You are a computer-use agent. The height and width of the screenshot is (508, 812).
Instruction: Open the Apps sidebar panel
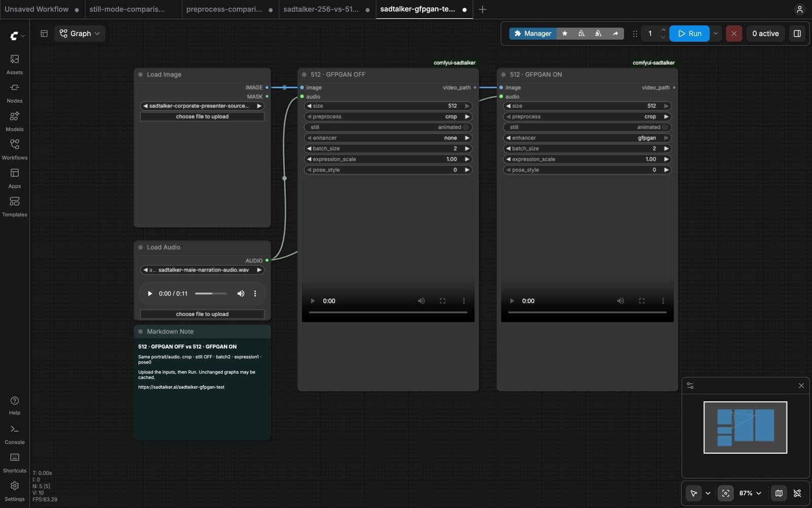tap(14, 178)
